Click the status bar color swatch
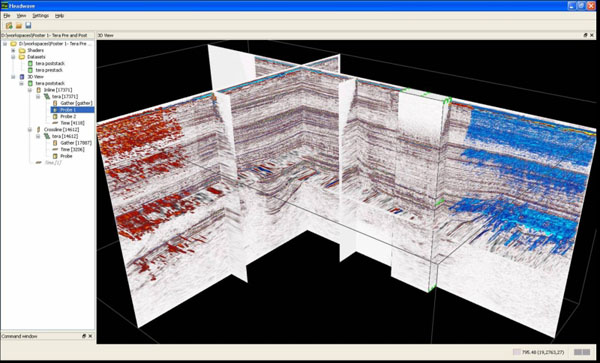The width and height of the screenshot is (600, 363). [517, 352]
